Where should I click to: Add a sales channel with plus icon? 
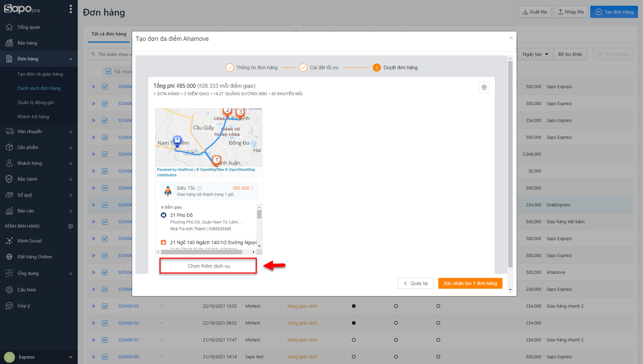pos(71,226)
